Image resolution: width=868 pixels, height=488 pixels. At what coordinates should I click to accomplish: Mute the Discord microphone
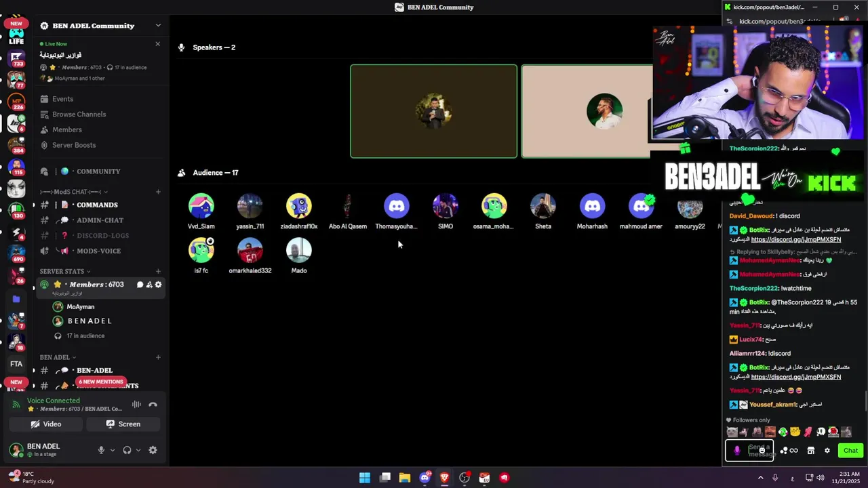click(101, 450)
